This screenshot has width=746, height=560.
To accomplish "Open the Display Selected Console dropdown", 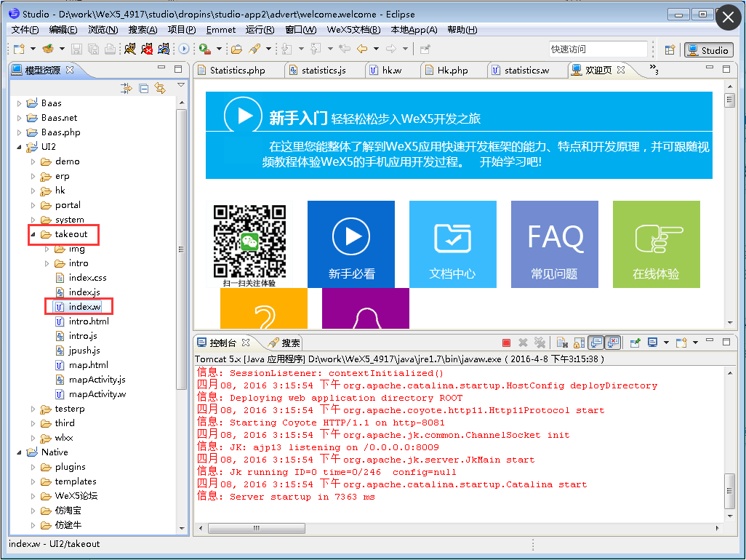I will coord(667,342).
